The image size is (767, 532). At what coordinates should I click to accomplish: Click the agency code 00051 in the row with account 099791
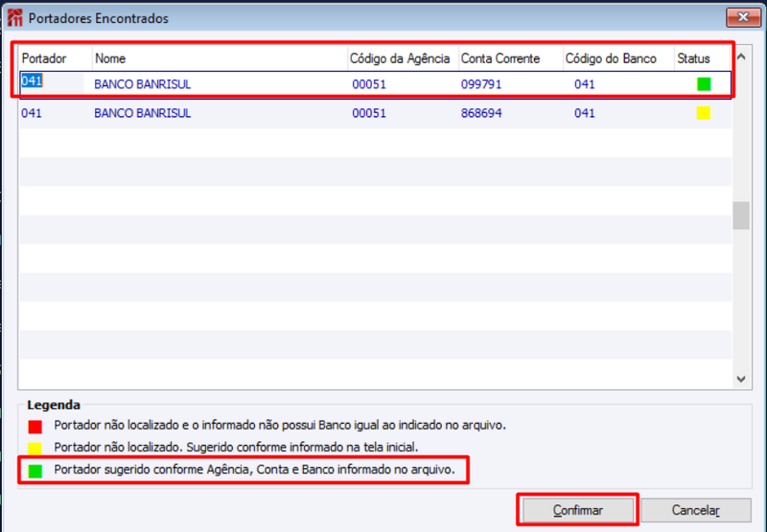click(x=369, y=84)
